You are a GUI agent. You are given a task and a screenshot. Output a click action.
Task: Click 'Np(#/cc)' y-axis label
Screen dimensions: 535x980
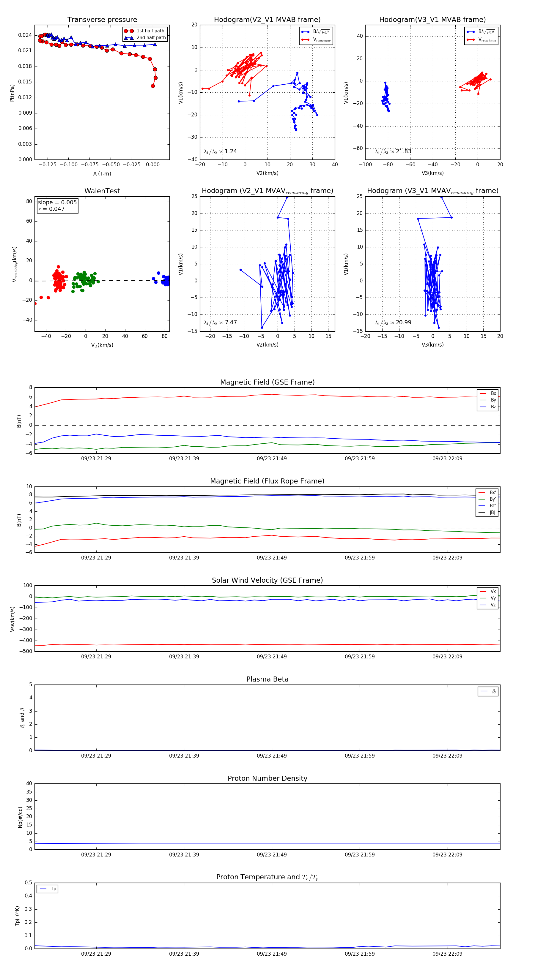pyautogui.click(x=20, y=817)
